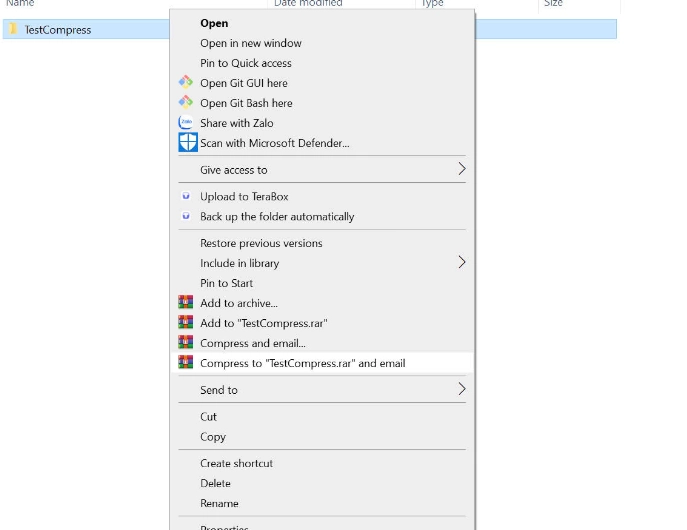Click the Git icon beside Open Git GUI here
The height and width of the screenshot is (530, 687).
pyautogui.click(x=185, y=82)
